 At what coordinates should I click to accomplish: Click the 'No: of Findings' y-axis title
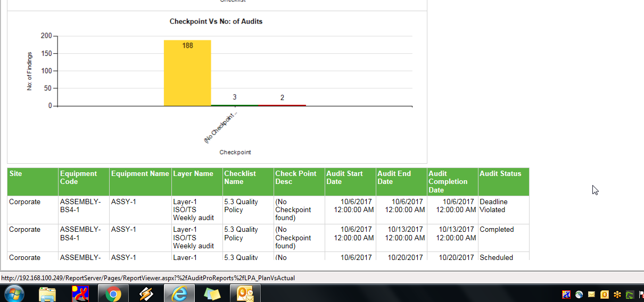[30, 71]
